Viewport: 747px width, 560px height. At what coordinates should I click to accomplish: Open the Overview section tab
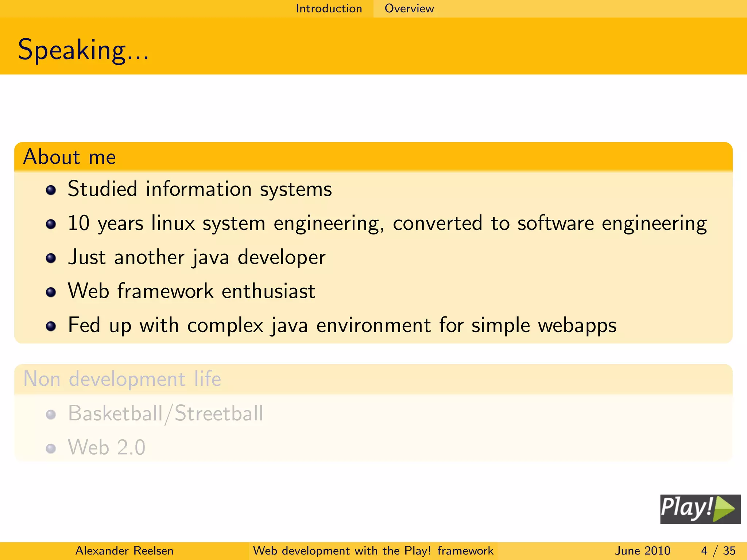(x=409, y=8)
